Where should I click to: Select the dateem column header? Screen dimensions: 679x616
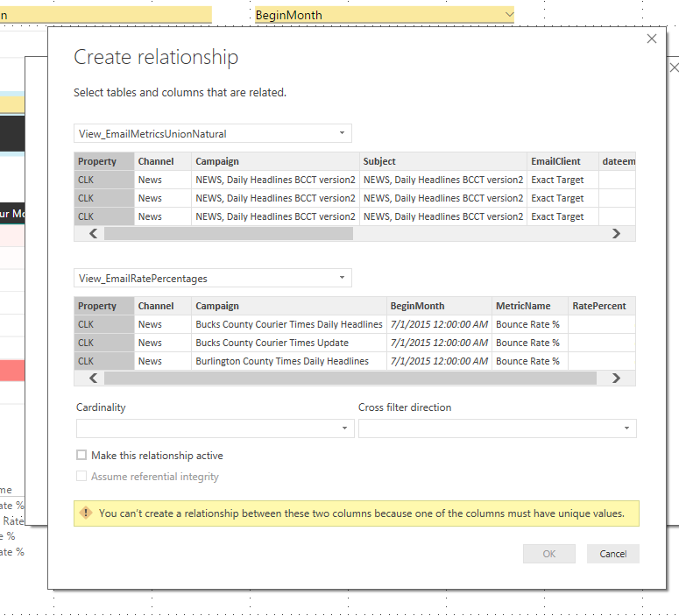pos(618,161)
